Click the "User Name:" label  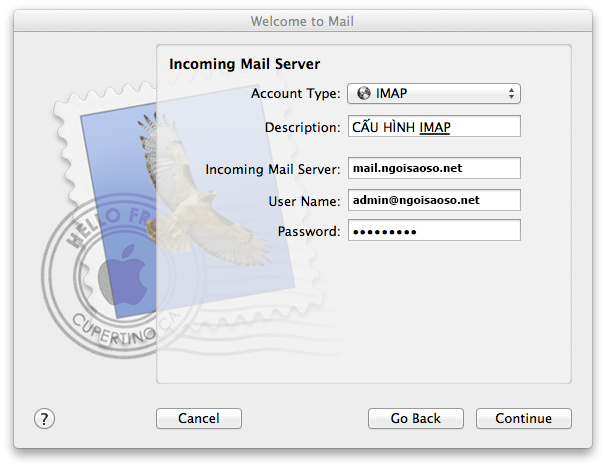coord(305,201)
